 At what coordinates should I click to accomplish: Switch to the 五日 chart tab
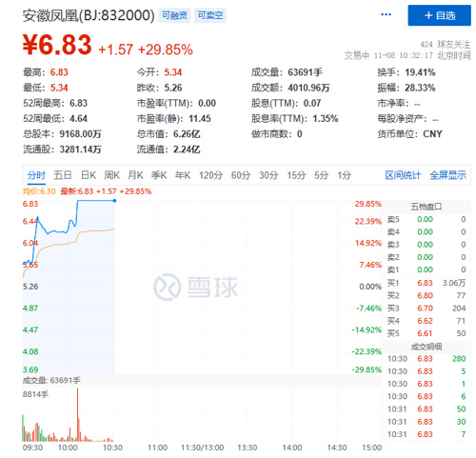pos(63,175)
